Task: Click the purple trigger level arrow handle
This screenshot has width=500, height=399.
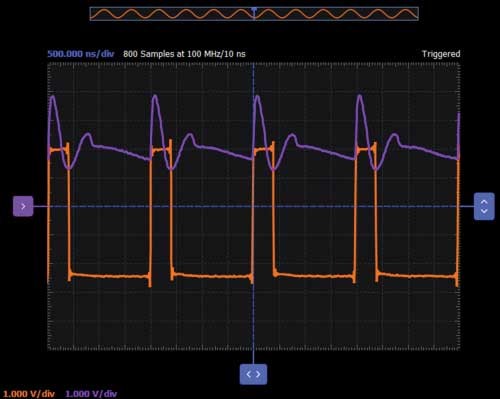Action: pyautogui.click(x=23, y=206)
